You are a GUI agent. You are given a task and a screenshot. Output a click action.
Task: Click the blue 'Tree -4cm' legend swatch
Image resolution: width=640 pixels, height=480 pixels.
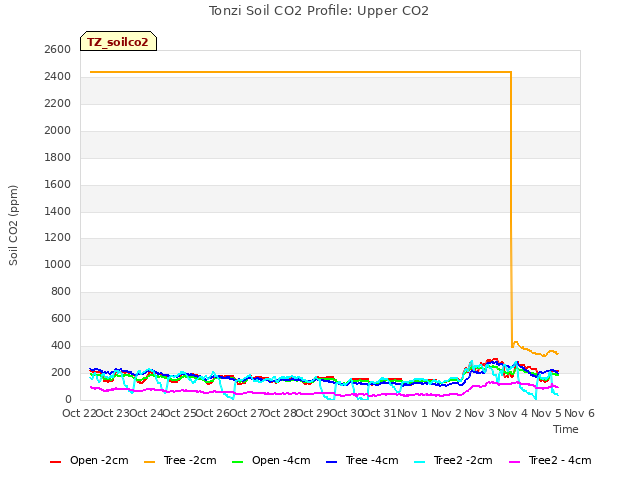[331, 462]
